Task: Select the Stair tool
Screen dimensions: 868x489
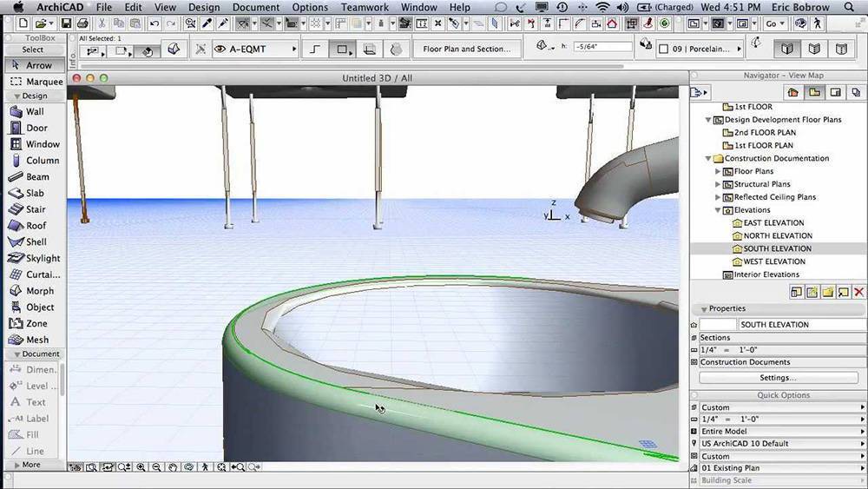Action: [33, 209]
